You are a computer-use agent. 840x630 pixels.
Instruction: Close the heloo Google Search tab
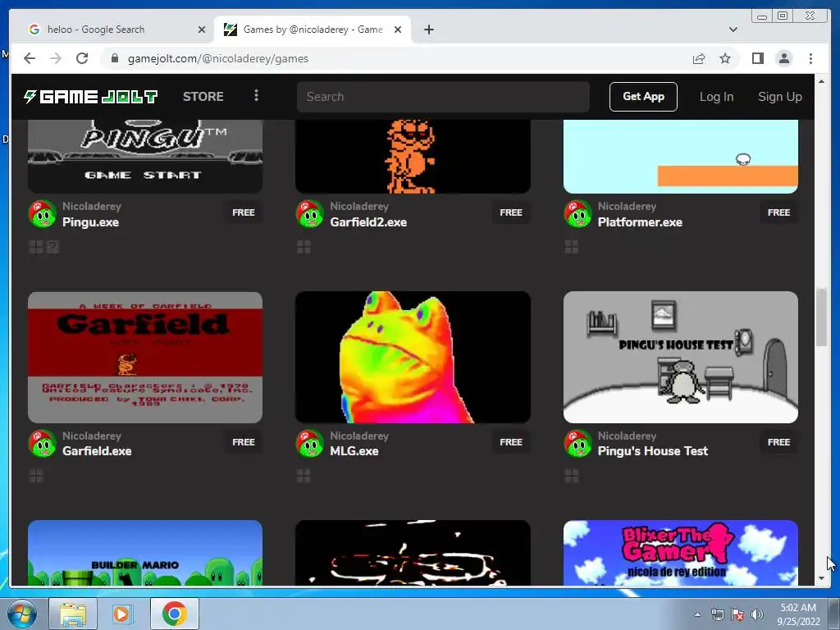[202, 30]
